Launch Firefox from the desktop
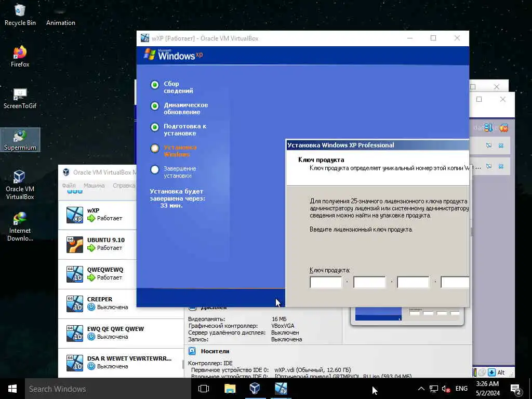The height and width of the screenshot is (399, 532). 20,56
